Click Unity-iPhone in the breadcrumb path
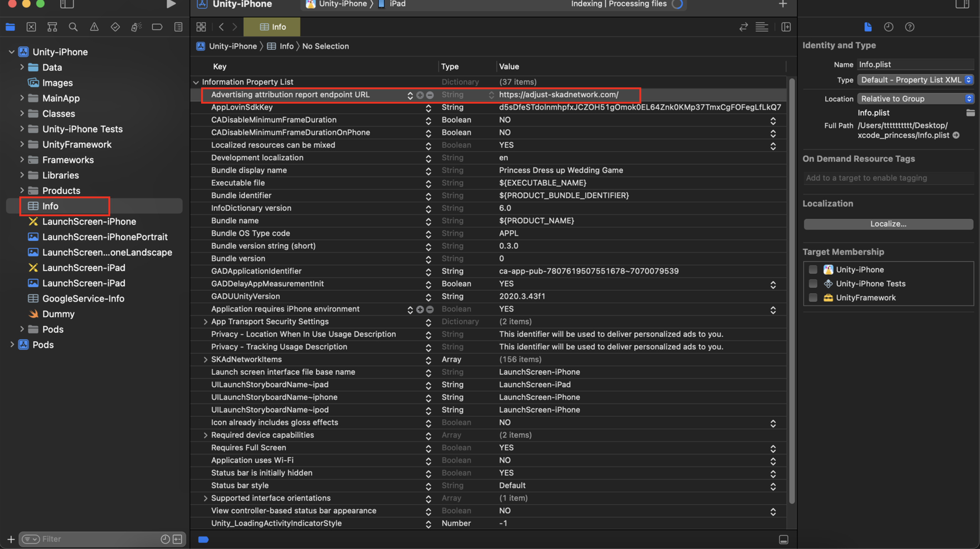The image size is (980, 549). click(x=233, y=46)
